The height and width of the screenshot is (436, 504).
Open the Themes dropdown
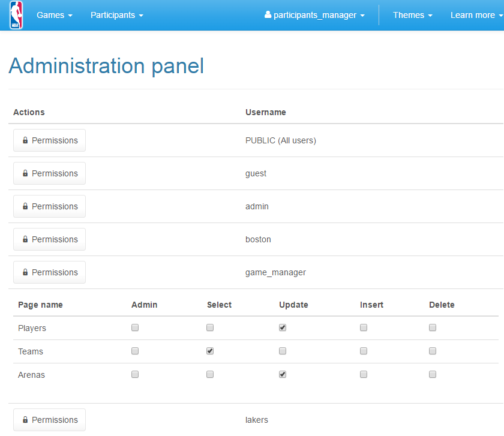(412, 15)
